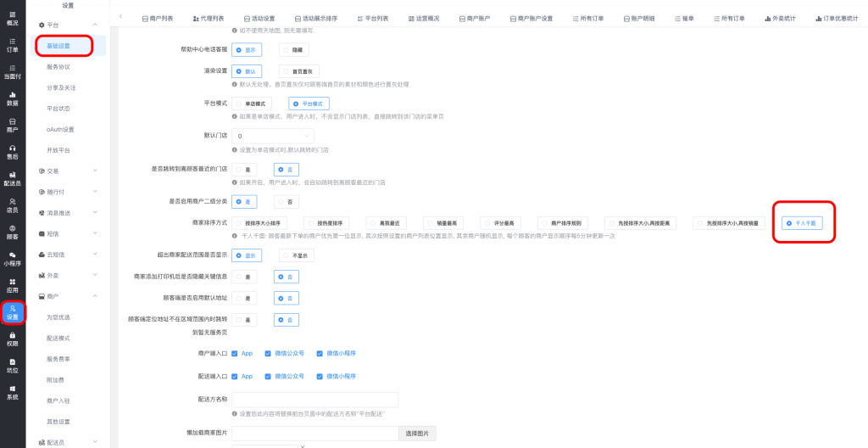Screen dimensions: 868x448
Task: Expand the 消息推送 menu section
Action: tap(68, 212)
